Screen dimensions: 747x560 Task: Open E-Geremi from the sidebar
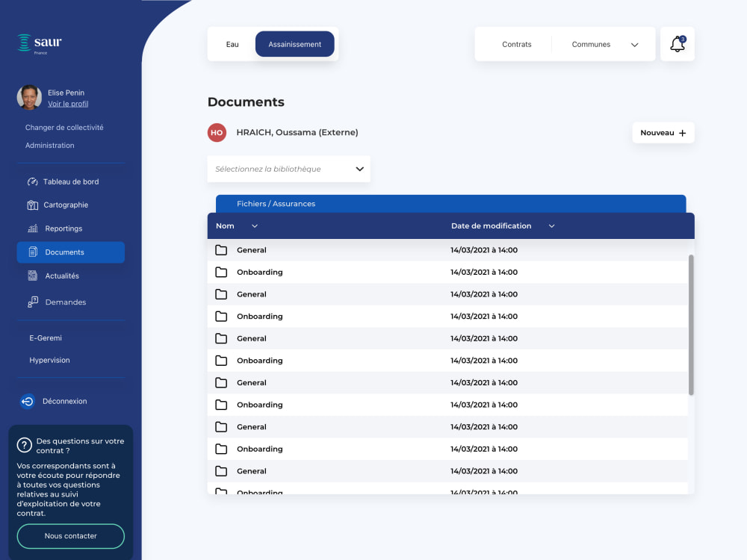pos(46,337)
